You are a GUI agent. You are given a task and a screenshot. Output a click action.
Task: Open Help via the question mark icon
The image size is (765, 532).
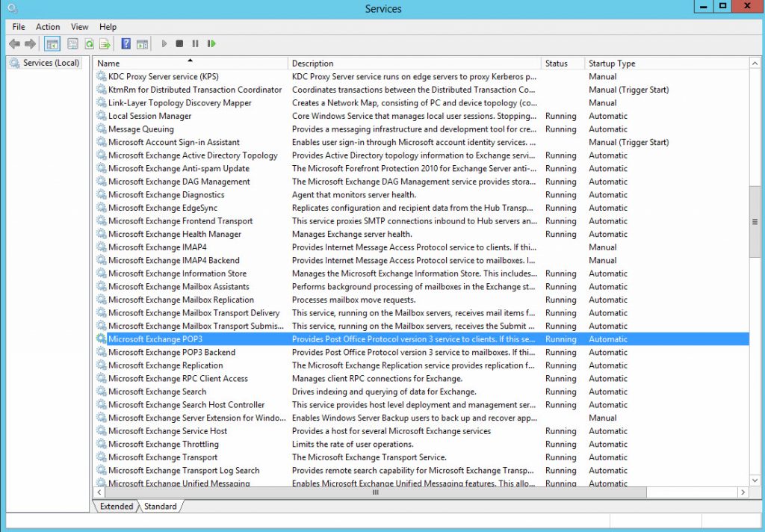pyautogui.click(x=126, y=44)
